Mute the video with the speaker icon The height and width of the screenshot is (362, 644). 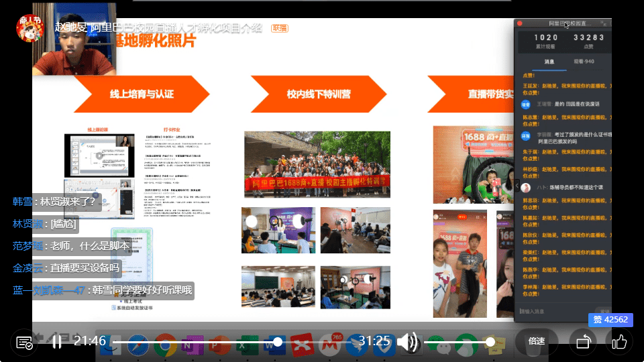tap(407, 342)
